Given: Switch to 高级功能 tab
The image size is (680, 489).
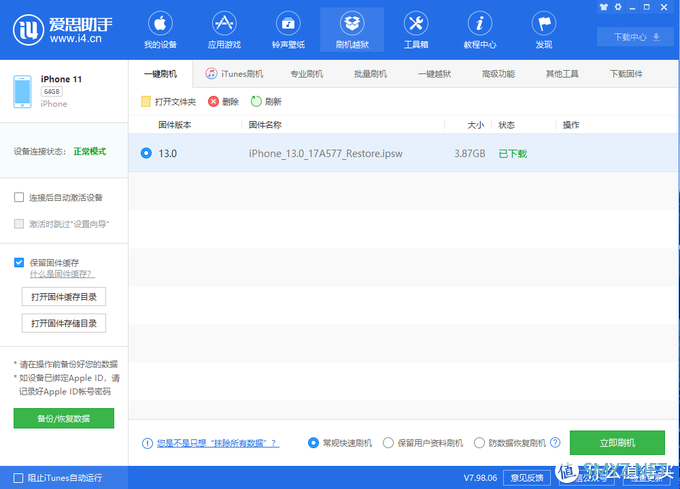Looking at the screenshot, I should pos(498,74).
